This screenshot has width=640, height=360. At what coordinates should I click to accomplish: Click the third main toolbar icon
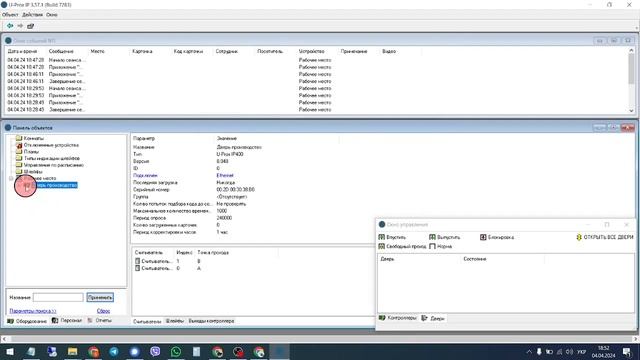(31, 26)
